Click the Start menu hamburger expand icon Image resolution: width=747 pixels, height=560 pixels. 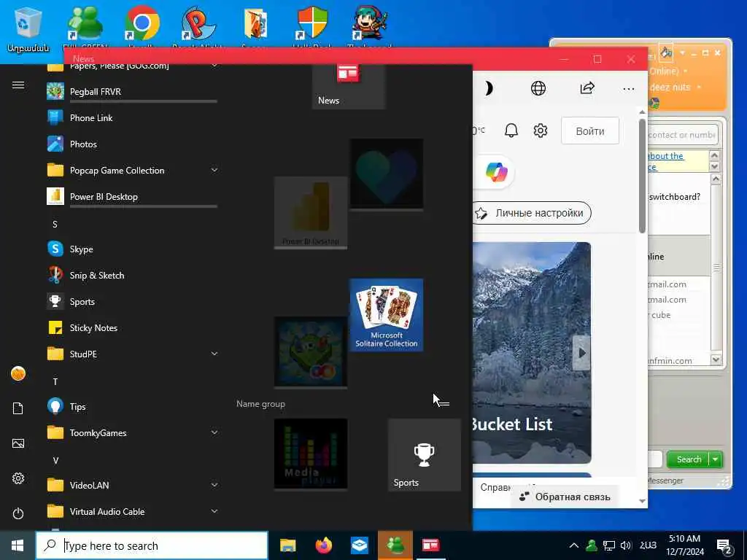18,85
